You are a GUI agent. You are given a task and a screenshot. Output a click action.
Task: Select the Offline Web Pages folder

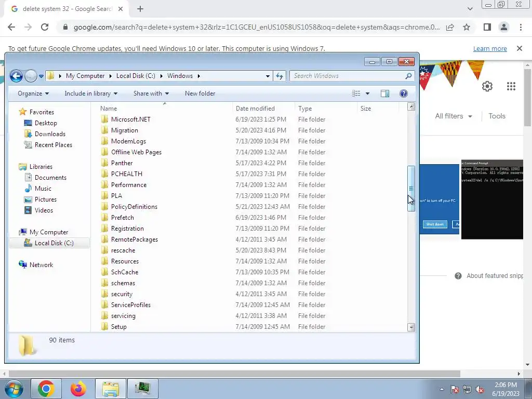(136, 152)
